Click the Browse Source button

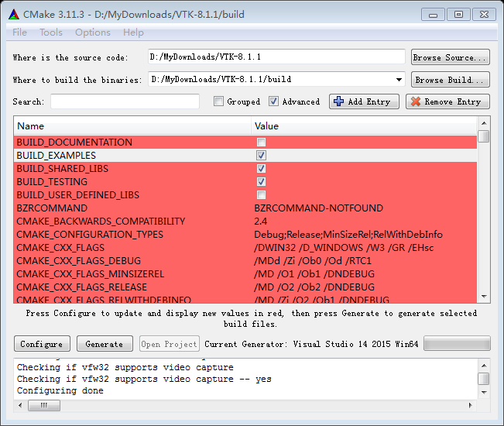451,57
